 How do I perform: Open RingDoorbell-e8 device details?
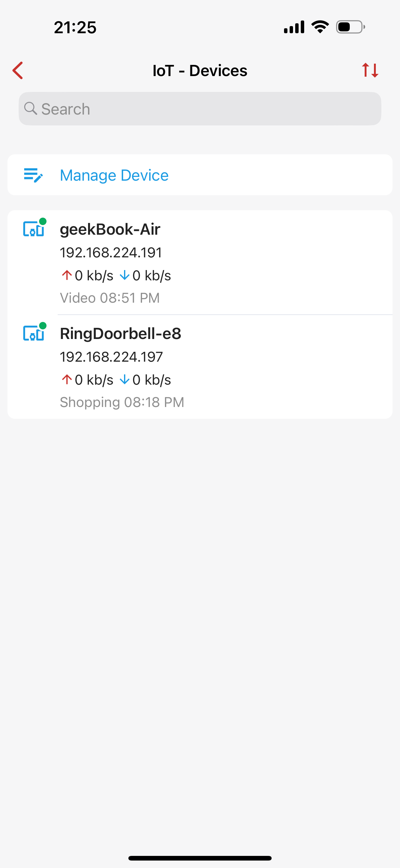point(121,334)
